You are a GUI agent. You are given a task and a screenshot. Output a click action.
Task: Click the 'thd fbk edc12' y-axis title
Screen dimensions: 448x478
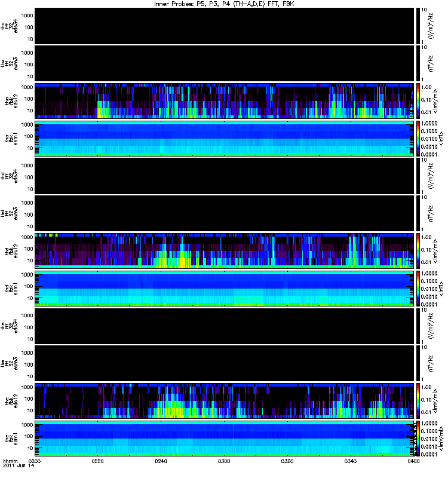coord(11,251)
